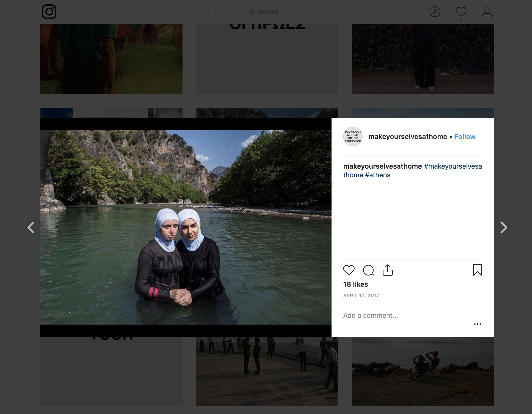Open the barefoot person by ivy thumbnail

tap(423, 59)
